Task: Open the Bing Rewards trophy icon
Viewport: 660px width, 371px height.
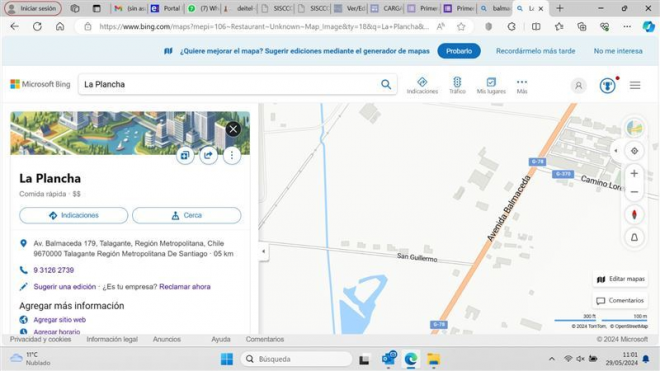Action: pyautogui.click(x=607, y=85)
